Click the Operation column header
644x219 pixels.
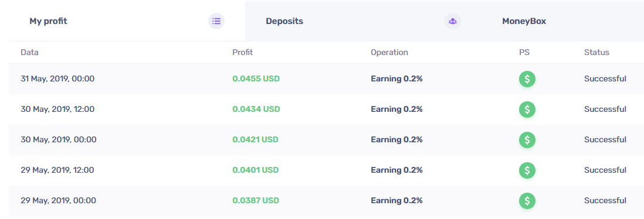pyautogui.click(x=389, y=53)
